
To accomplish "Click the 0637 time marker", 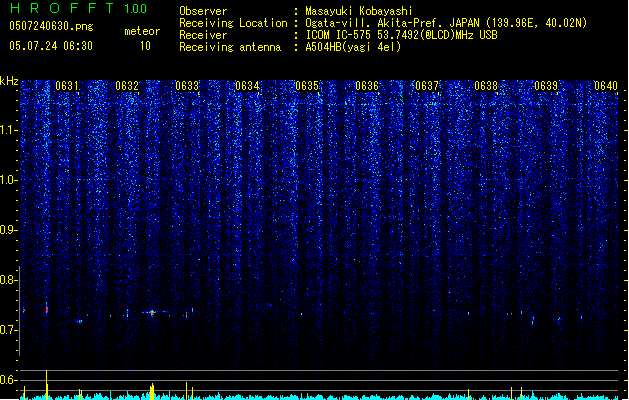I will (x=427, y=86).
